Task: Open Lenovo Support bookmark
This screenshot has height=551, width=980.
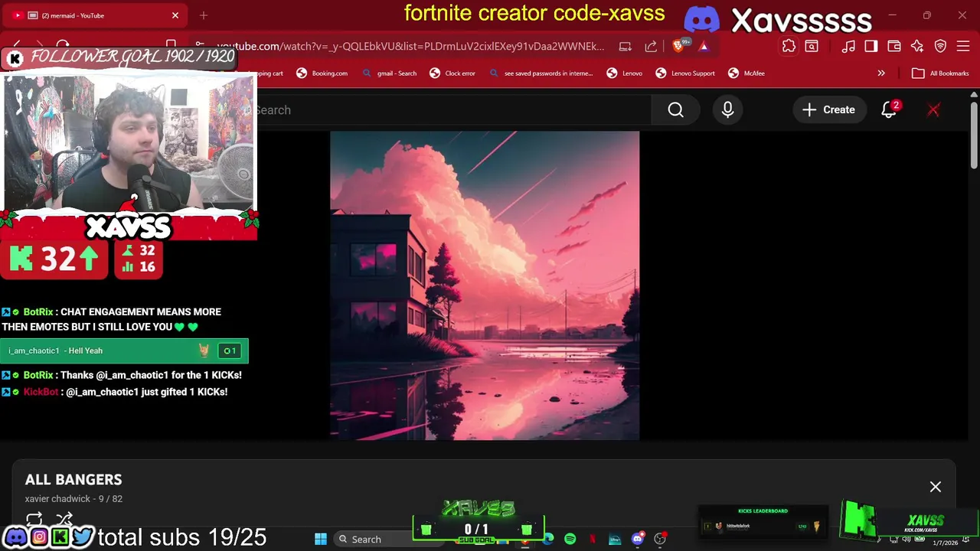Action: click(x=685, y=73)
